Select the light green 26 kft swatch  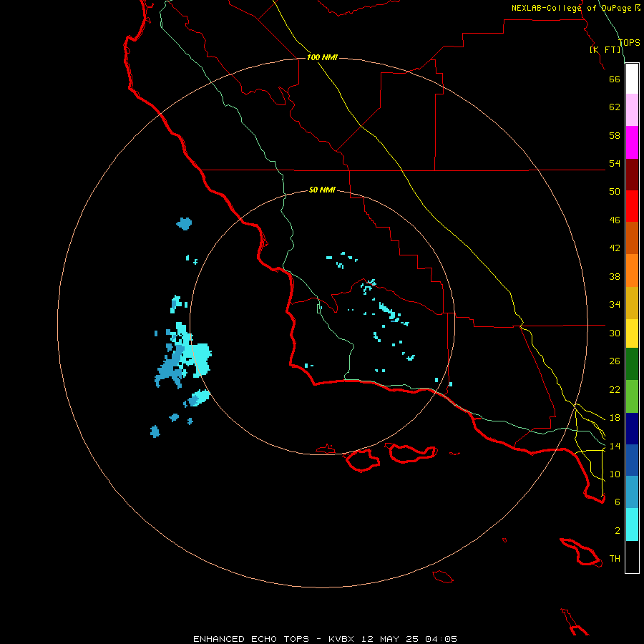point(632,396)
